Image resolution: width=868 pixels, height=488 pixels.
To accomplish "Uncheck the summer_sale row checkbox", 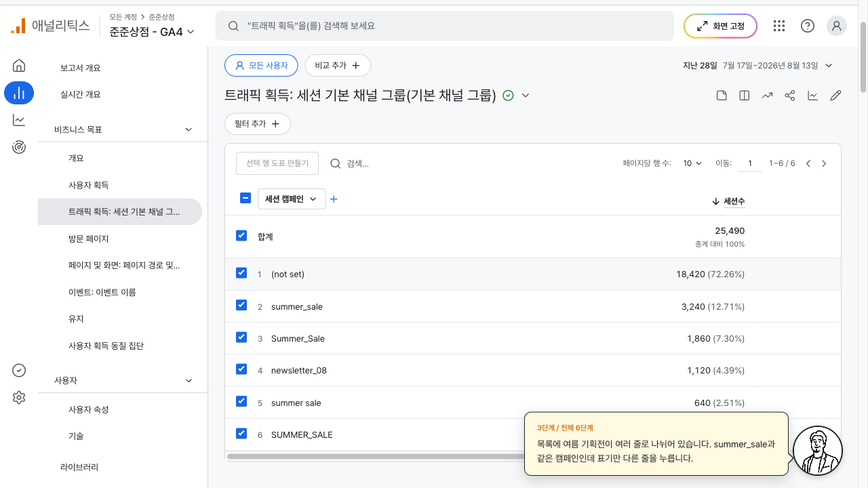I will pos(241,305).
